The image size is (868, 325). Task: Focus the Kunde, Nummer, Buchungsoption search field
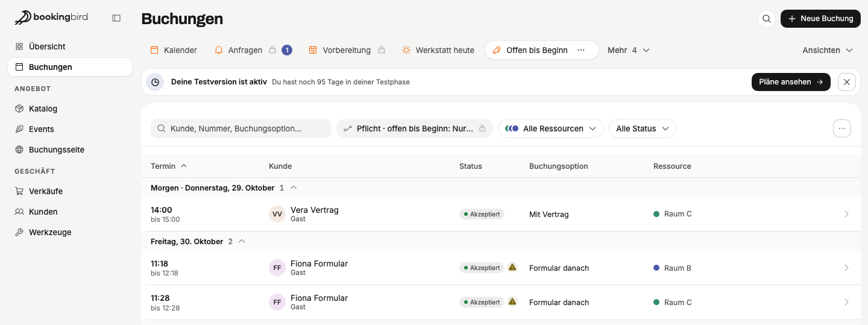(x=241, y=128)
